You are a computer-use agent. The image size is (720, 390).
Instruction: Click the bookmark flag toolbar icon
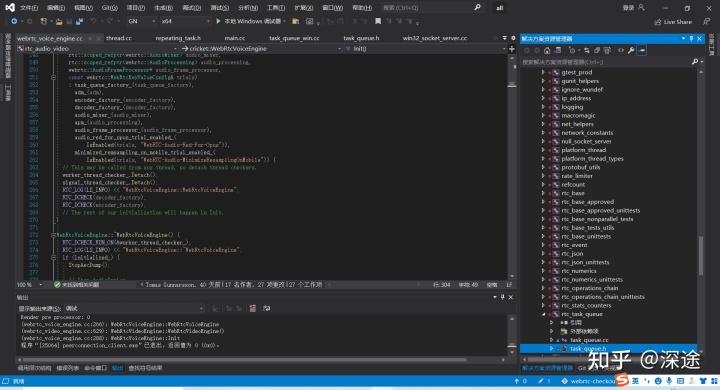point(378,21)
